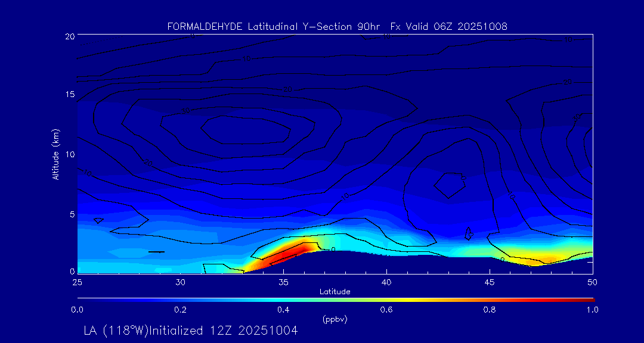Click the altitude axis tick label "20"

pos(69,36)
